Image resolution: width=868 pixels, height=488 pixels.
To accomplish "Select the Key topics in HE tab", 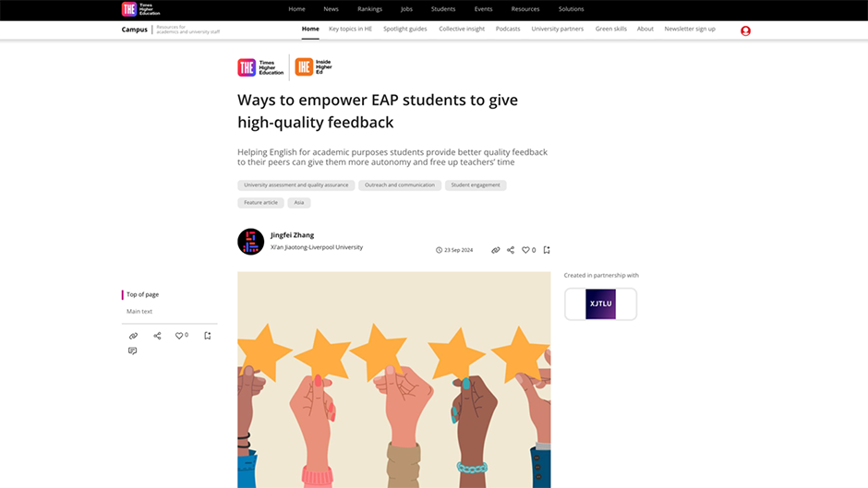I will pyautogui.click(x=350, y=29).
